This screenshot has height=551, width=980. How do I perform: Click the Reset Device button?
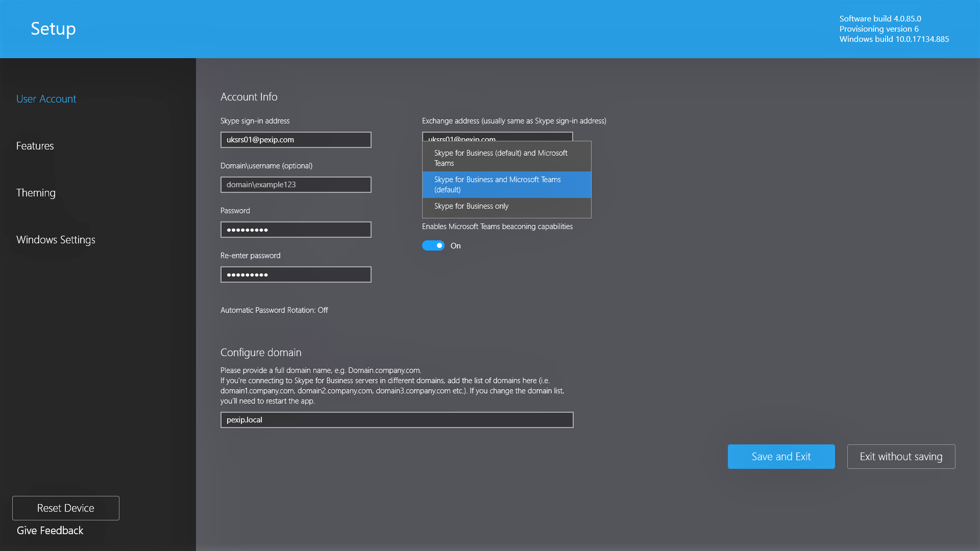coord(66,508)
